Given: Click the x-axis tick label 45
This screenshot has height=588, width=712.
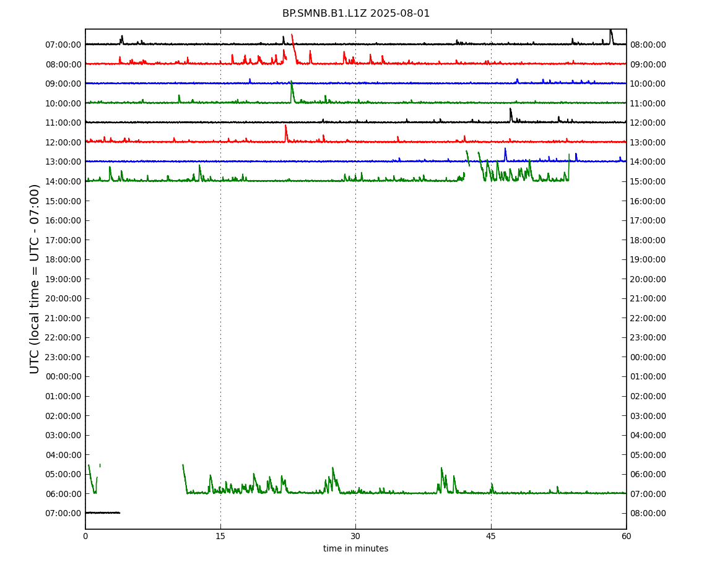Looking at the screenshot, I should point(491,536).
